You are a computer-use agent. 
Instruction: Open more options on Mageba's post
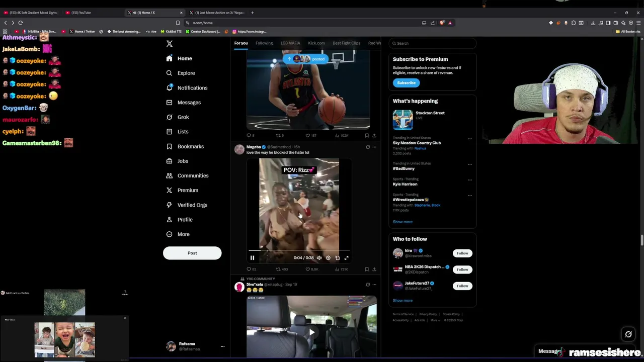click(374, 147)
